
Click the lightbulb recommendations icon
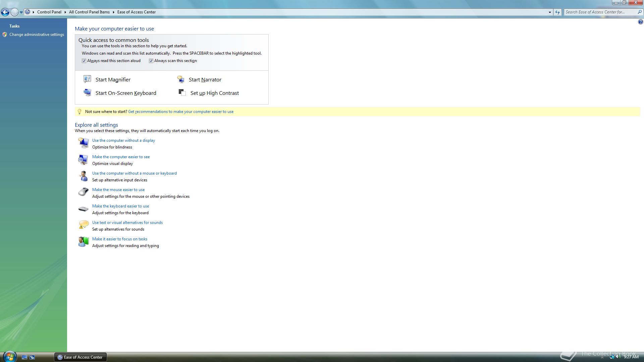pos(79,112)
